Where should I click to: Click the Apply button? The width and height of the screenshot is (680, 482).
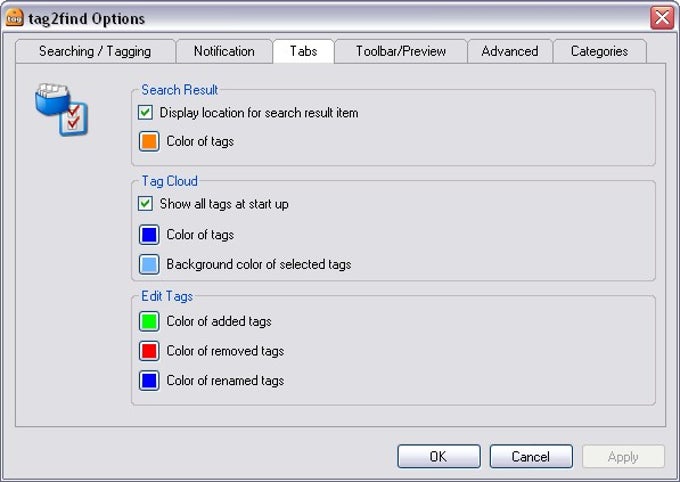pyautogui.click(x=623, y=456)
